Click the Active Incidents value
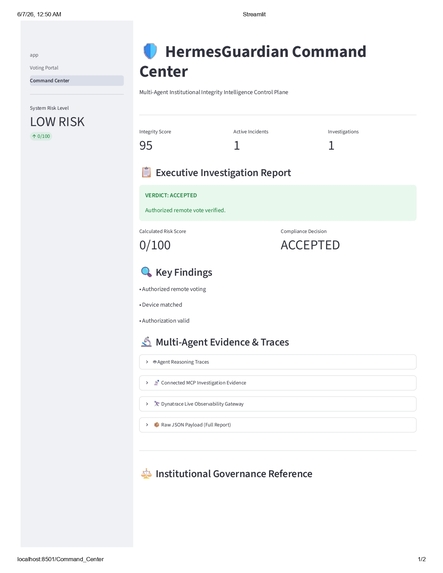The image size is (443, 573). point(237,145)
